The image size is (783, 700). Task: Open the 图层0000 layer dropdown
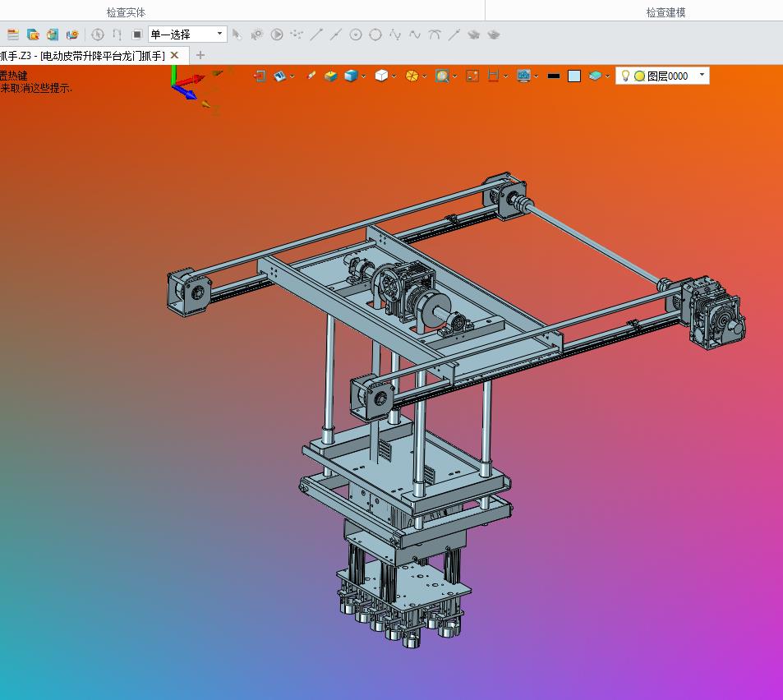point(663,76)
